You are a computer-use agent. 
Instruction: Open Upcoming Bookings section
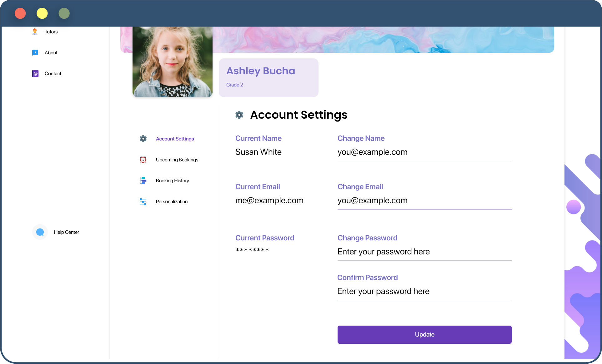click(177, 159)
